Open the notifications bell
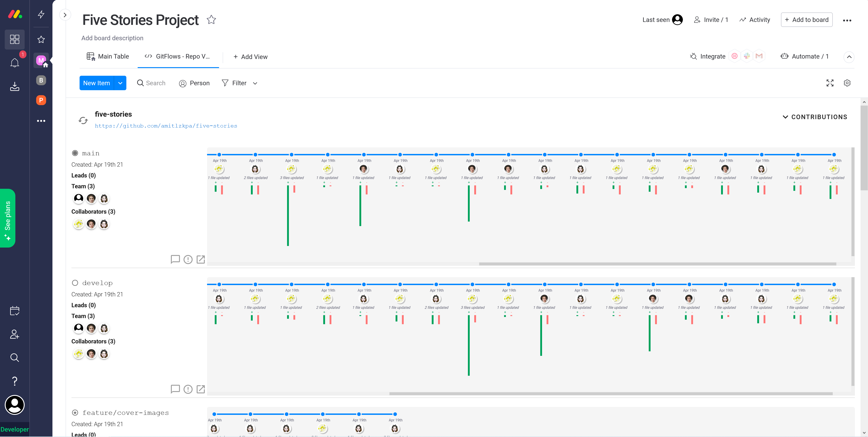 pyautogui.click(x=14, y=63)
